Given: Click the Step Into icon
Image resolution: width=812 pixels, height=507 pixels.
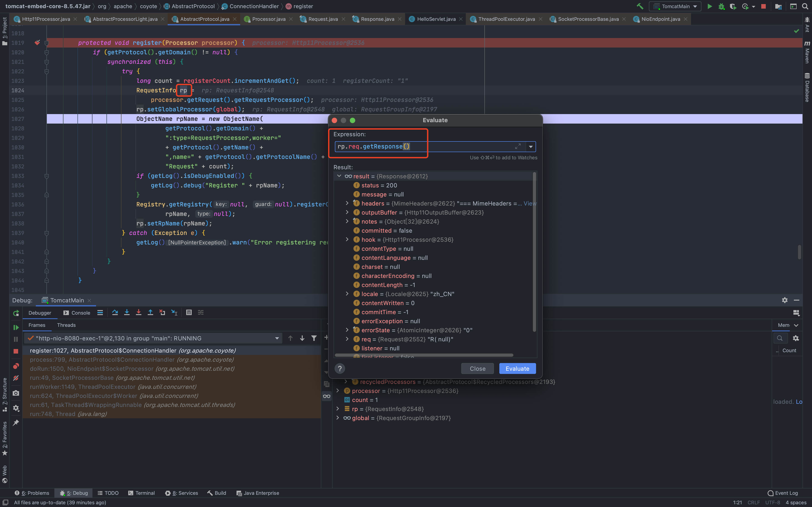Looking at the screenshot, I should pos(126,313).
